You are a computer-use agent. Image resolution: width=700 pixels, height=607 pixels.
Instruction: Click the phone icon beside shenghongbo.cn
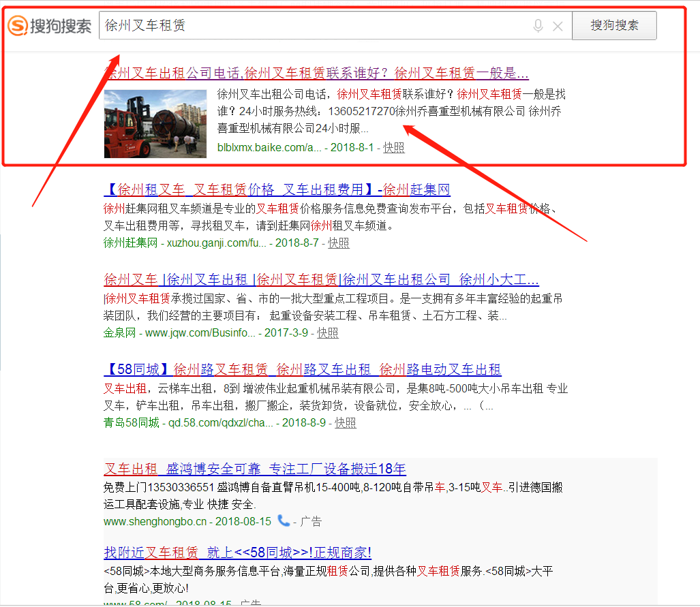(x=283, y=520)
